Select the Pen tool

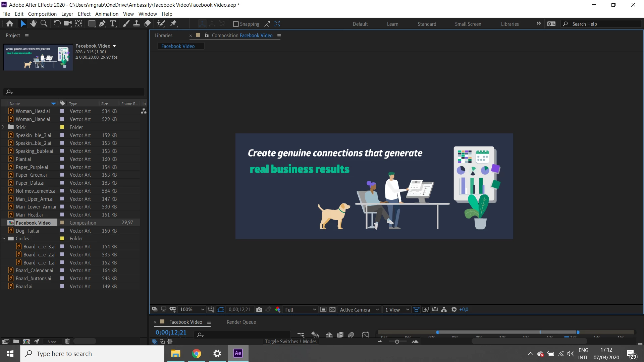pos(102,23)
